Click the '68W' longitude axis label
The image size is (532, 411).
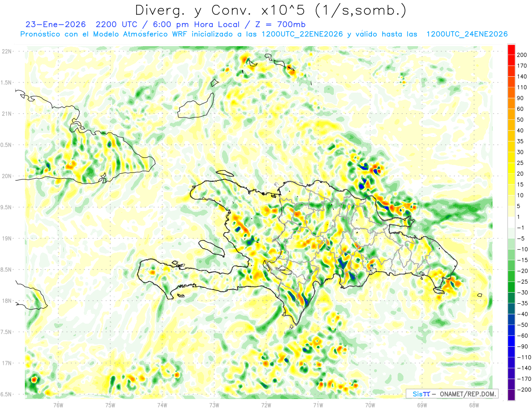(474, 405)
